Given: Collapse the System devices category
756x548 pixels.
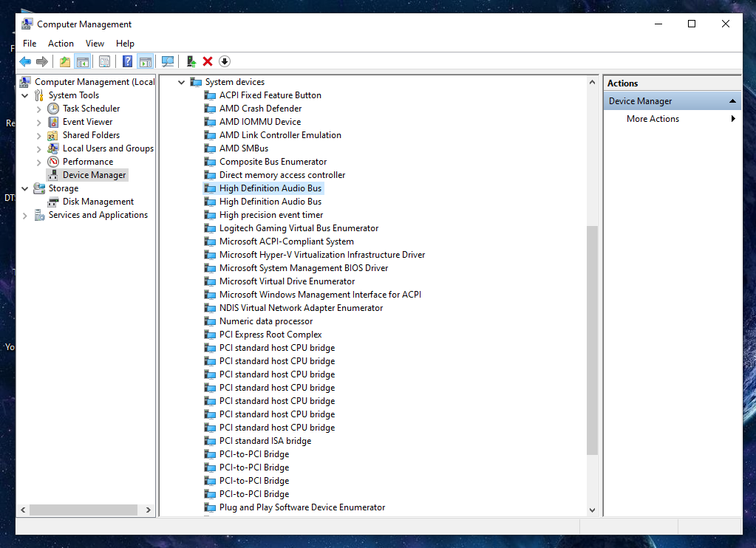Looking at the screenshot, I should [x=181, y=83].
